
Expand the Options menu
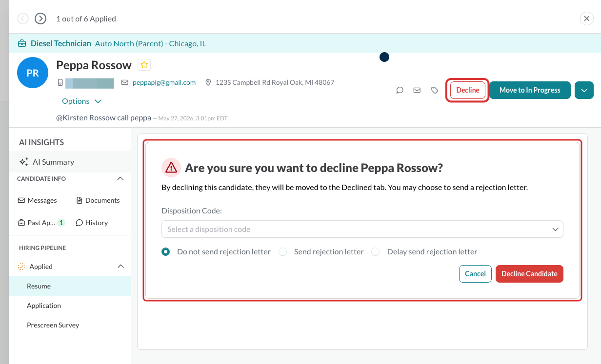coord(81,101)
